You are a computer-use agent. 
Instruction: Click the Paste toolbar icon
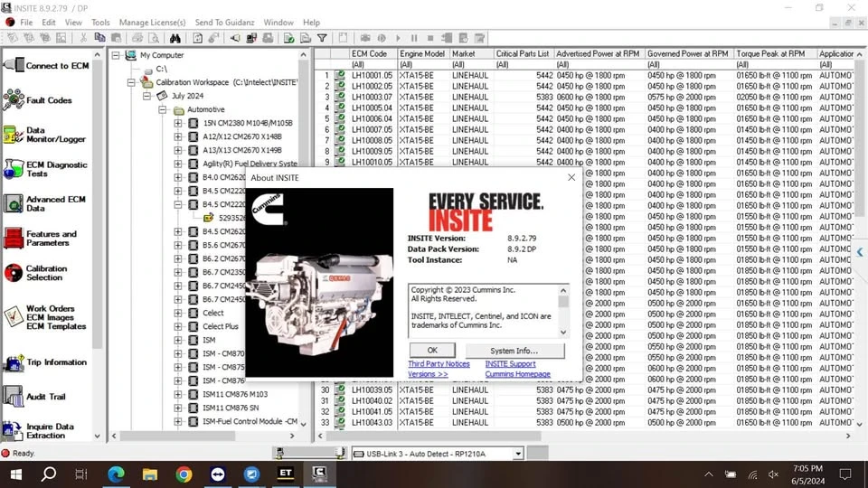pyautogui.click(x=117, y=38)
